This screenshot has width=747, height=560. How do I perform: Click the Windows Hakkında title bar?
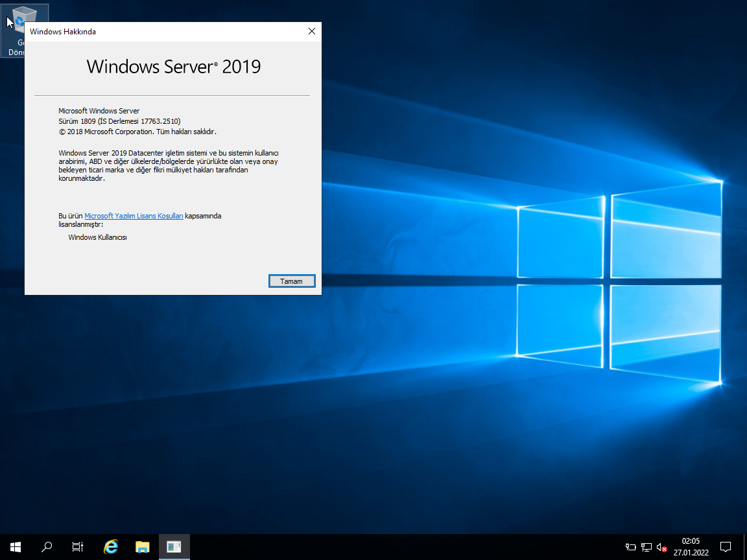162,31
